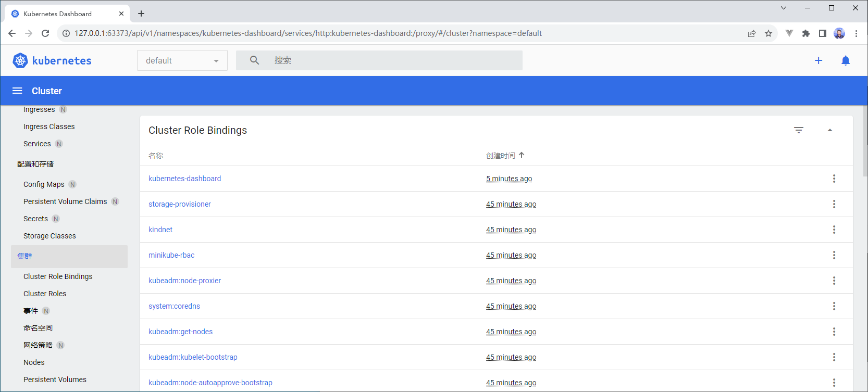868x392 pixels.
Task: Open actions menu for storage-provisioner row
Action: pos(834,204)
